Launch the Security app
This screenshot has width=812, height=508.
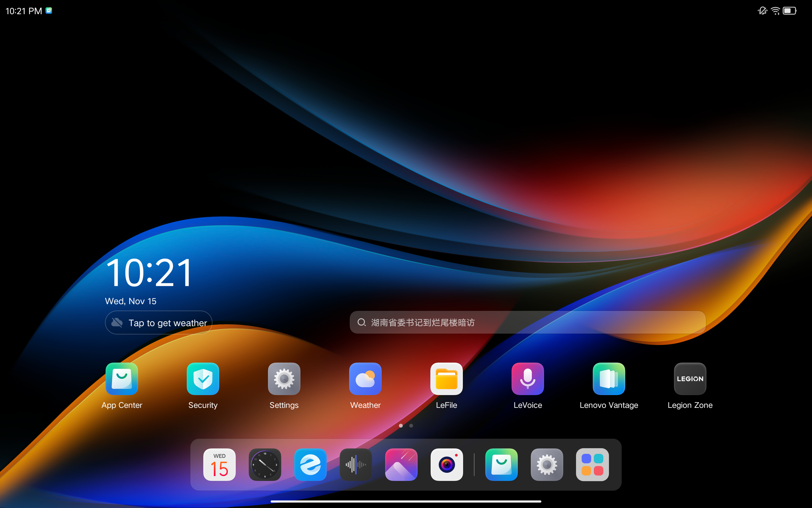coord(203,379)
